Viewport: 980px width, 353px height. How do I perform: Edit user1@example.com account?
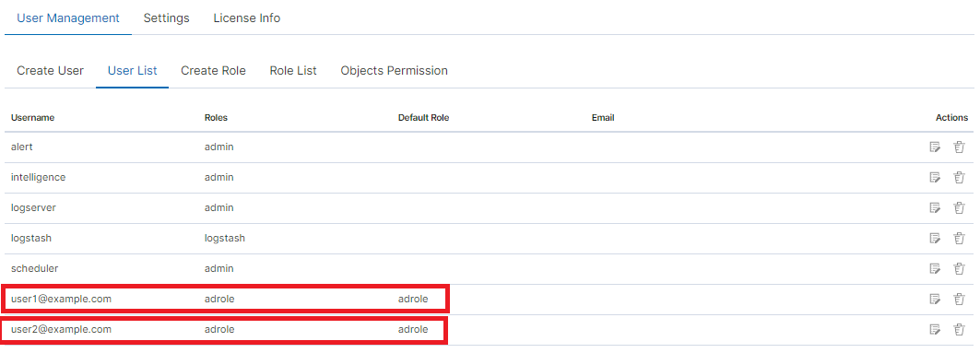point(935,299)
